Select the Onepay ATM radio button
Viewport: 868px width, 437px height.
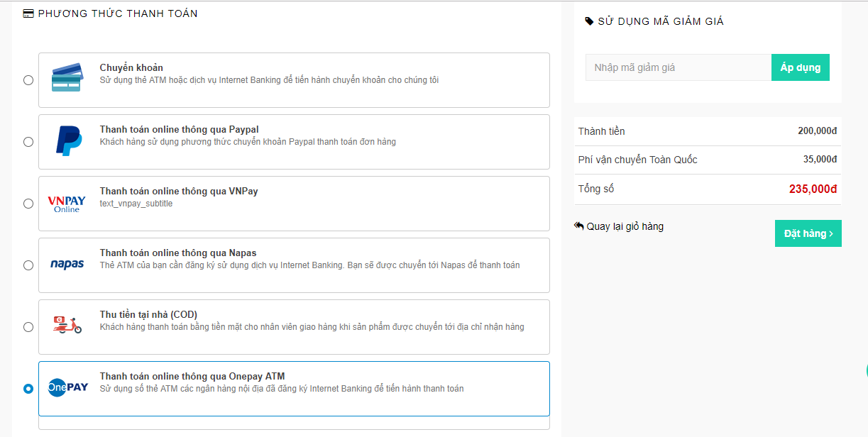click(28, 389)
